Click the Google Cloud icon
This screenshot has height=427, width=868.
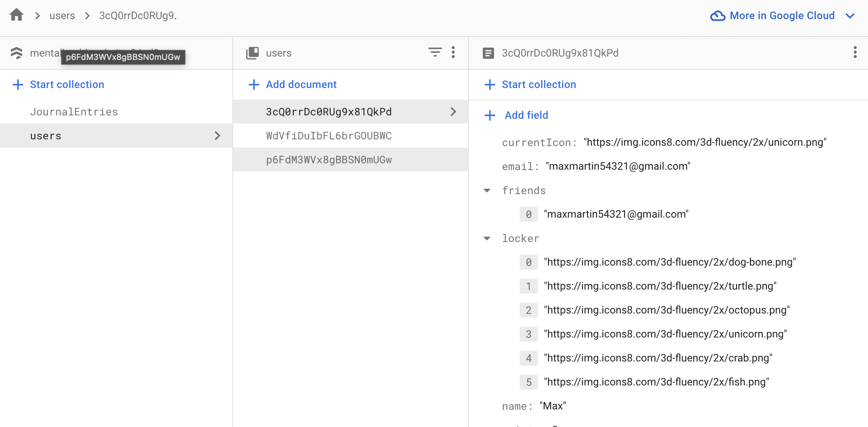click(x=717, y=16)
